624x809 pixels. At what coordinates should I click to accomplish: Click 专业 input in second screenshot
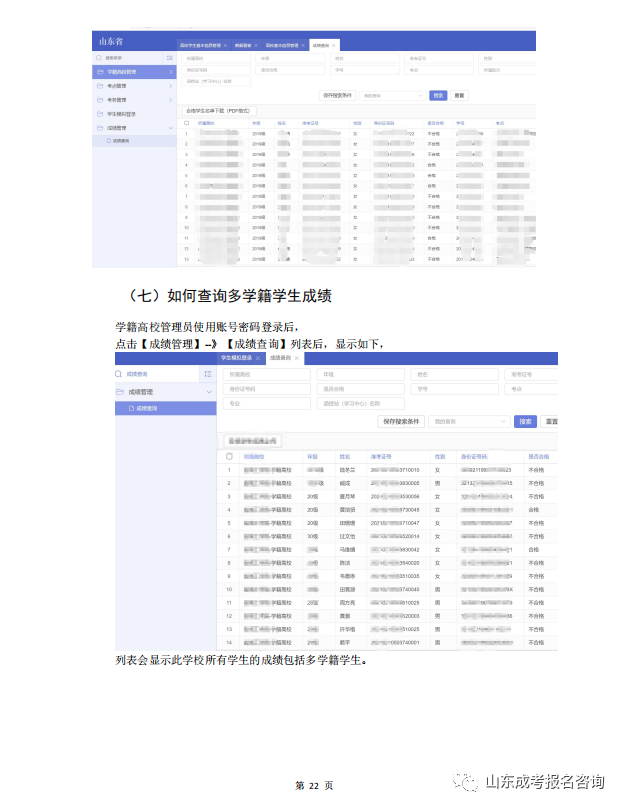coord(266,403)
